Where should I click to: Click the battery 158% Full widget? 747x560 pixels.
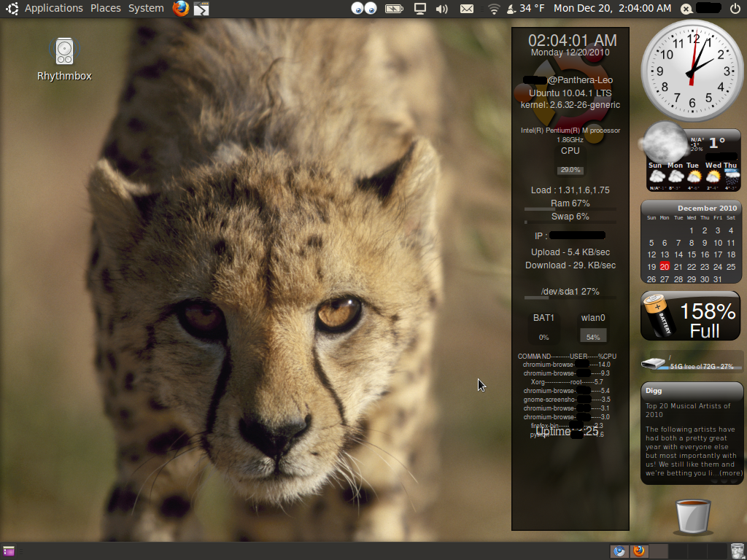(691, 316)
